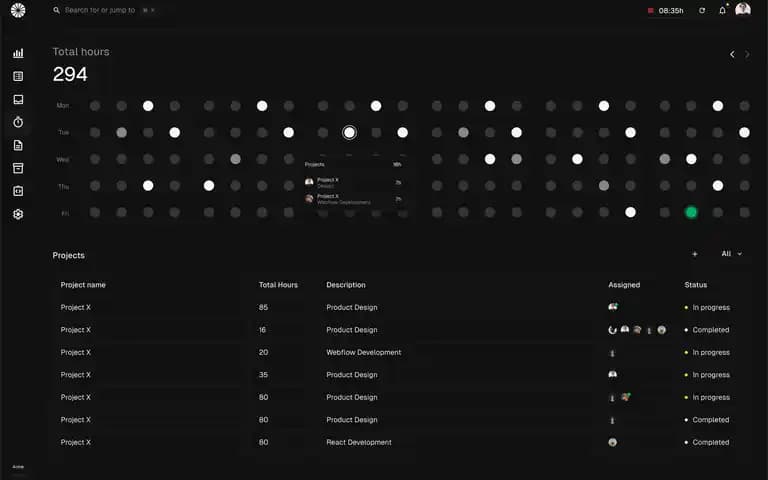The width and height of the screenshot is (768, 480).
Task: Click the 08:35h timer display
Action: pyautogui.click(x=671, y=10)
